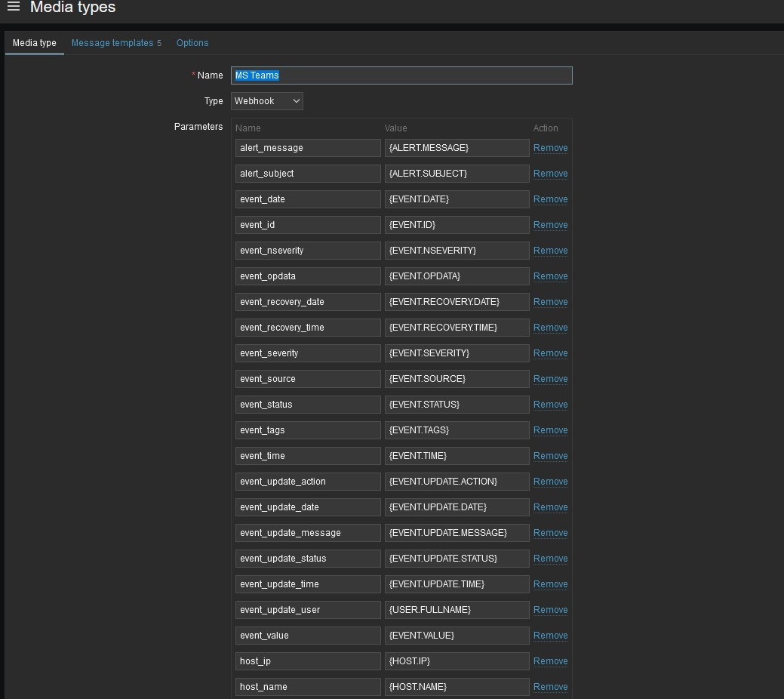Viewport: 784px width, 699px height.
Task: Select the {EVENT.NSEVERITY} value field
Action: (457, 251)
